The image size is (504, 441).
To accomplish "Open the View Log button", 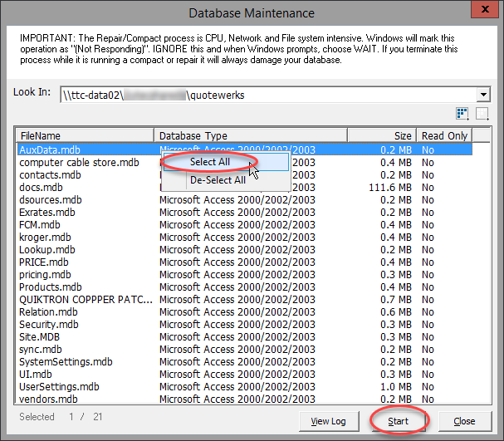I will (x=329, y=421).
